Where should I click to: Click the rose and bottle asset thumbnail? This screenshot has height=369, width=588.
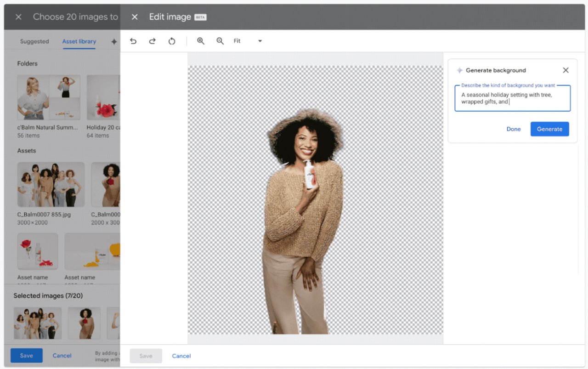coord(38,251)
